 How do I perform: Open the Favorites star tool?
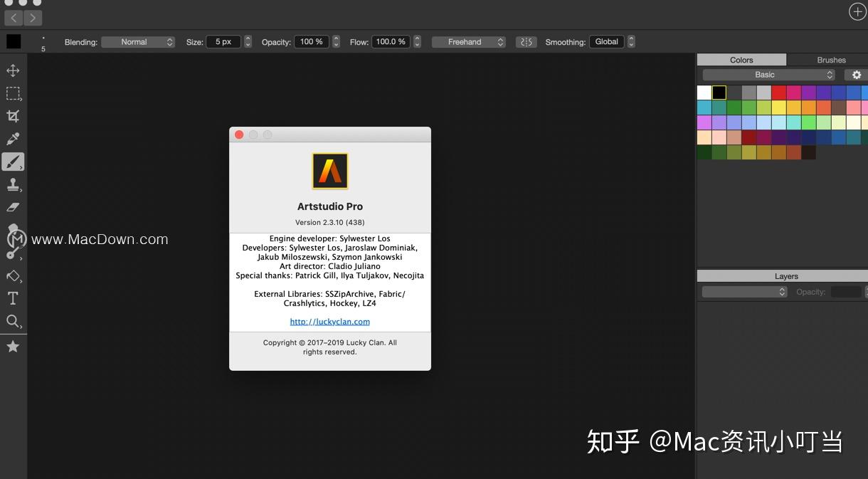13,346
